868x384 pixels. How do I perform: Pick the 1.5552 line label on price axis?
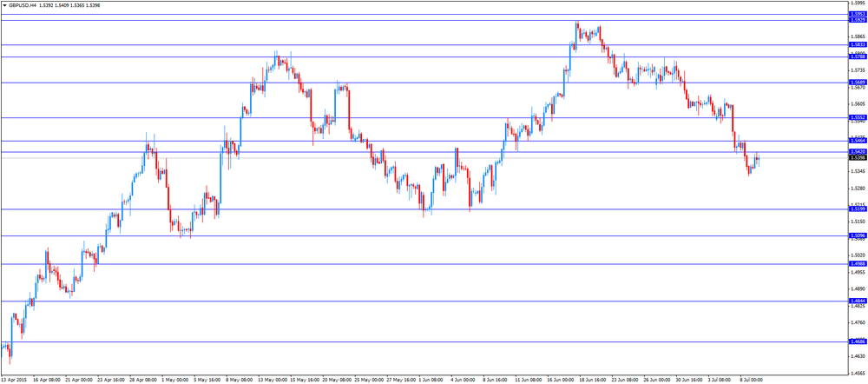(857, 117)
